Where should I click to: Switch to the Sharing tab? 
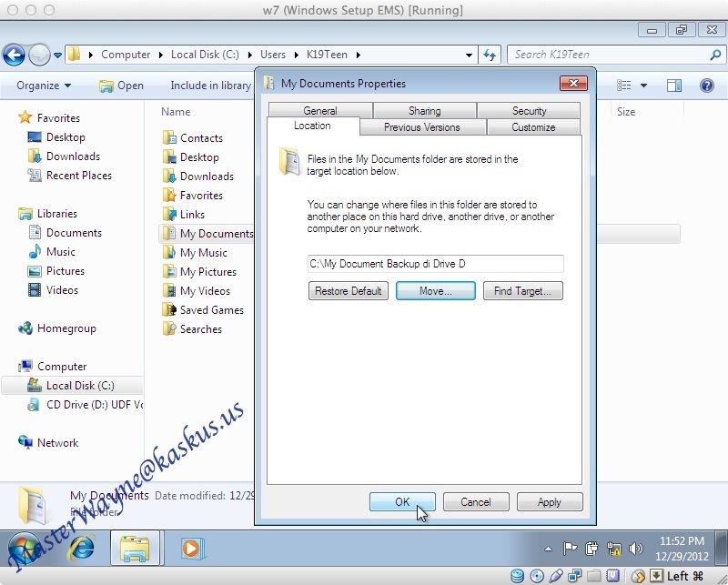(424, 110)
